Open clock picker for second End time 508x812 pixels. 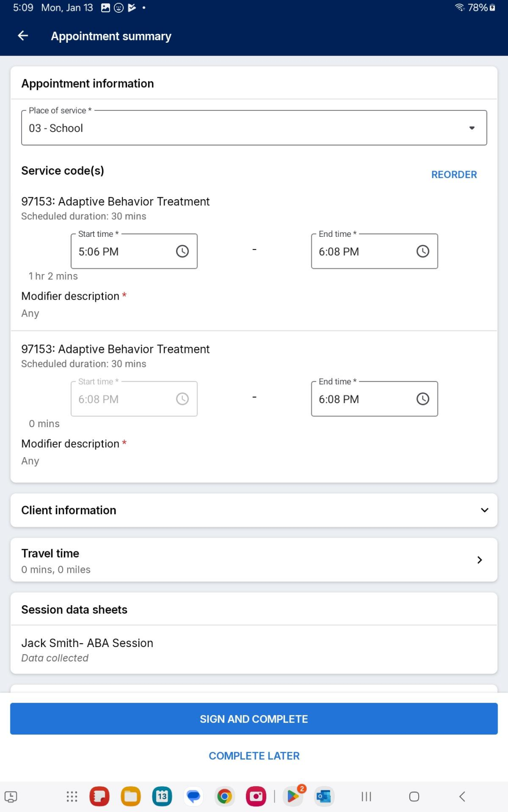tap(422, 399)
